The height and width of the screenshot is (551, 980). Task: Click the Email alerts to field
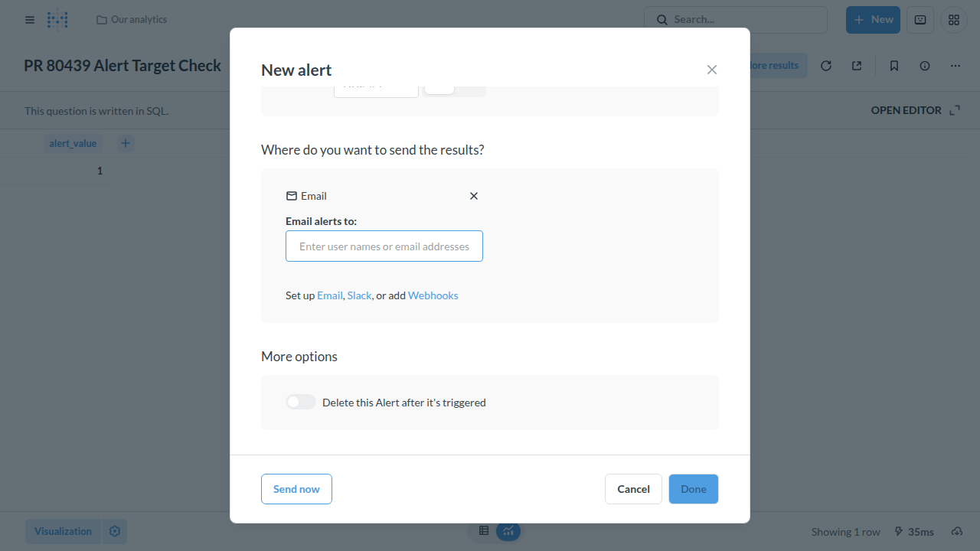click(x=384, y=246)
